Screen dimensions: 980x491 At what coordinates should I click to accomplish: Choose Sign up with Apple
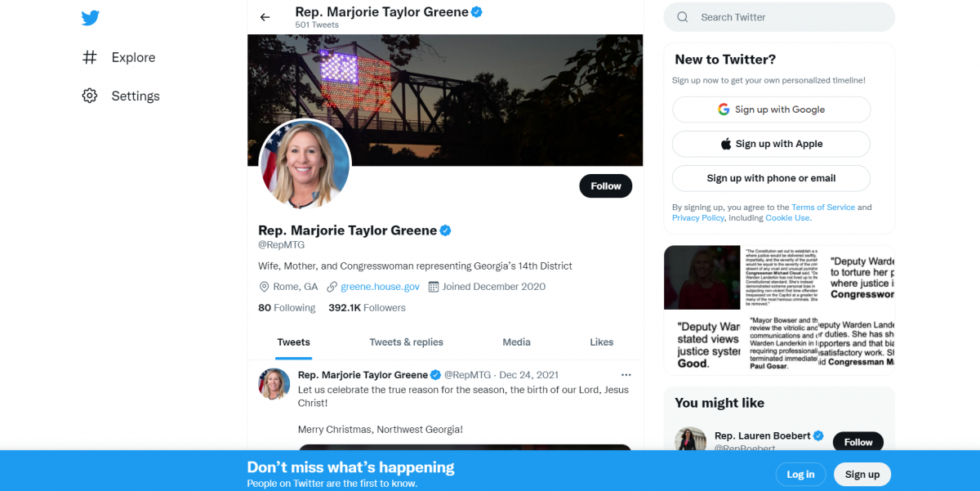[771, 144]
